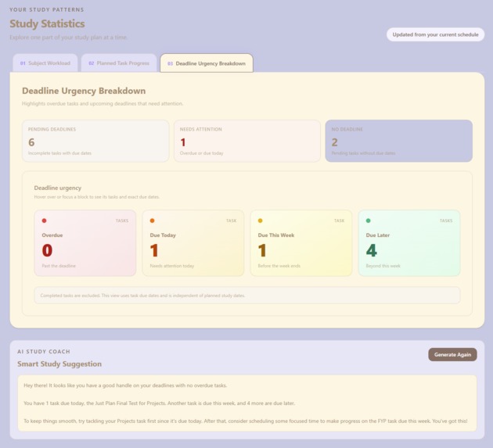Click the Deadline urgency subheading
493x448 pixels.
pos(58,188)
